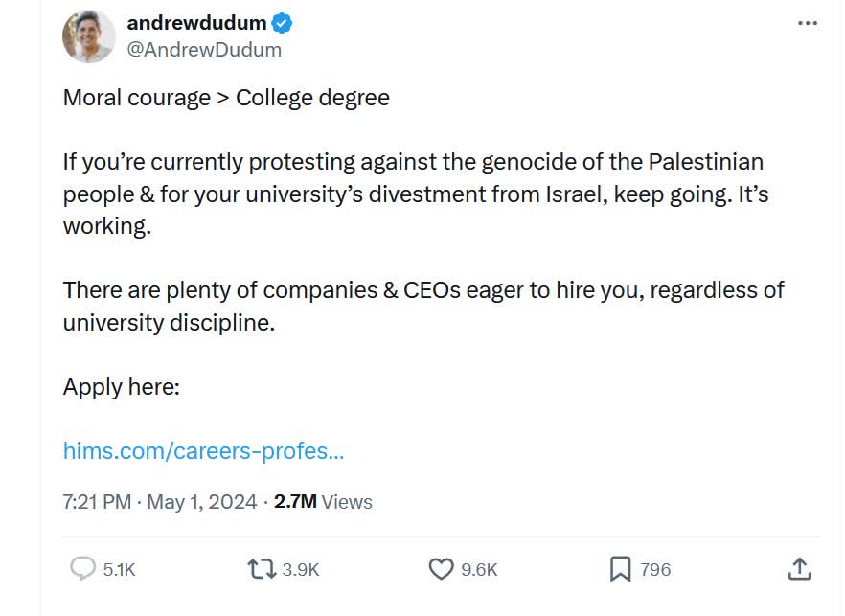Click the share upload icon
The width and height of the screenshot is (845, 616).
point(799,568)
